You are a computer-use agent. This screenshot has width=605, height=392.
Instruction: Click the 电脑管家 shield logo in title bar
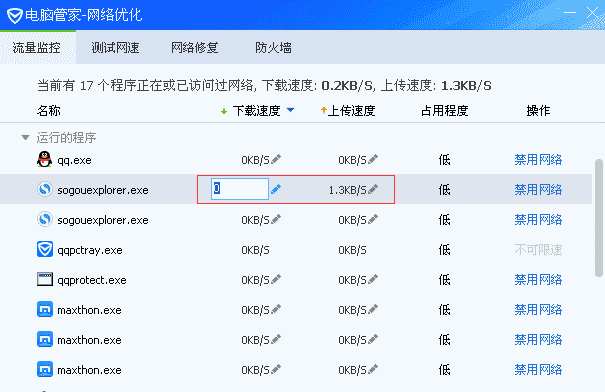pos(15,15)
